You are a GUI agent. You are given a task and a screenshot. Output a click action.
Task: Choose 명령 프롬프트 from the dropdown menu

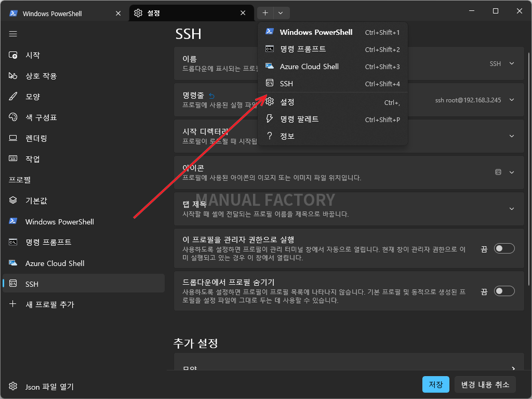click(333, 49)
